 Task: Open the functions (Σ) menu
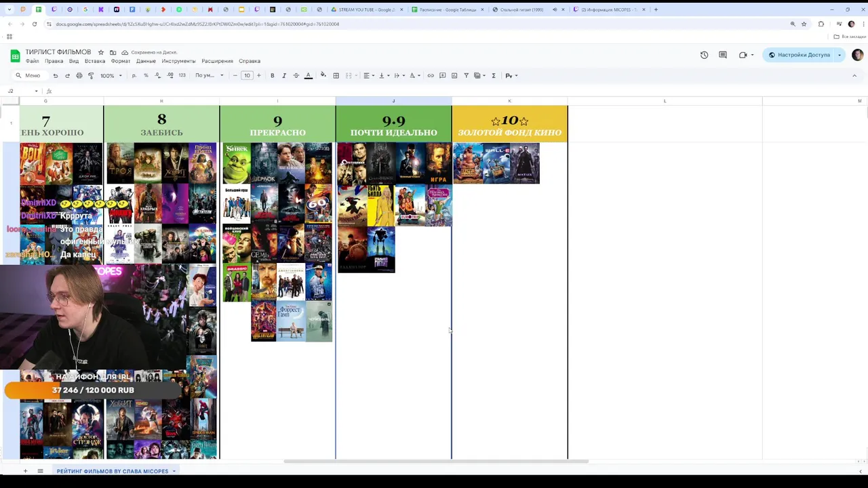point(494,75)
